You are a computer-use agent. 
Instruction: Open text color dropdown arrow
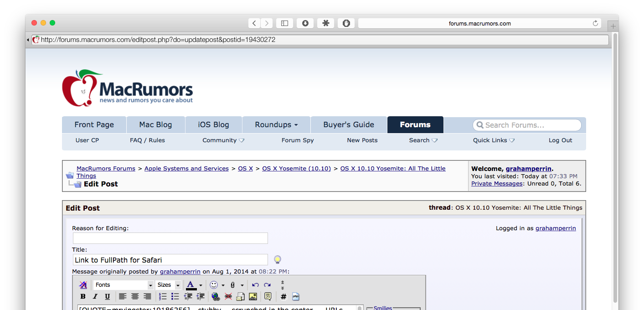[201, 285]
